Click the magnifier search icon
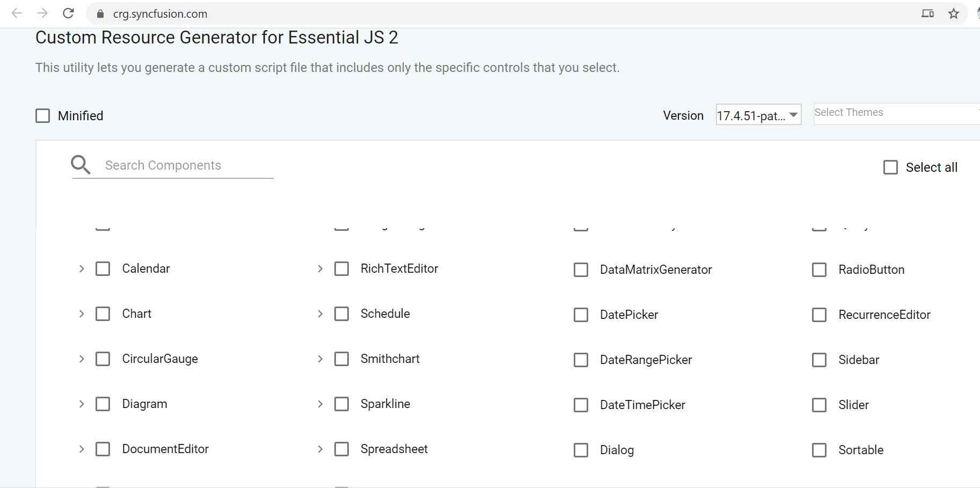 (81, 165)
